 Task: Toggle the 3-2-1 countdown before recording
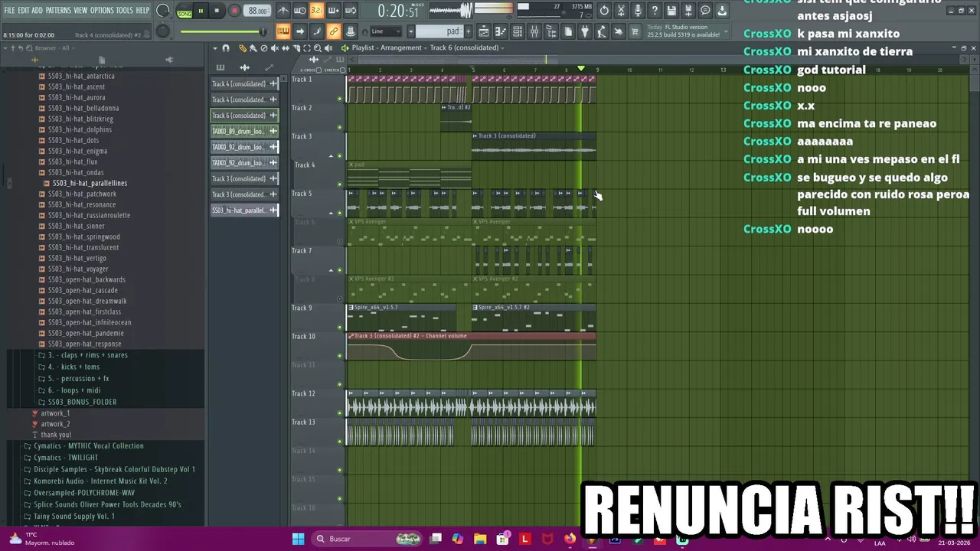tap(316, 11)
